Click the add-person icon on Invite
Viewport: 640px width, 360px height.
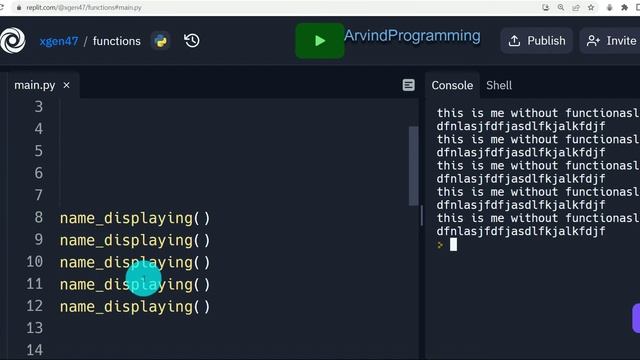(593, 41)
